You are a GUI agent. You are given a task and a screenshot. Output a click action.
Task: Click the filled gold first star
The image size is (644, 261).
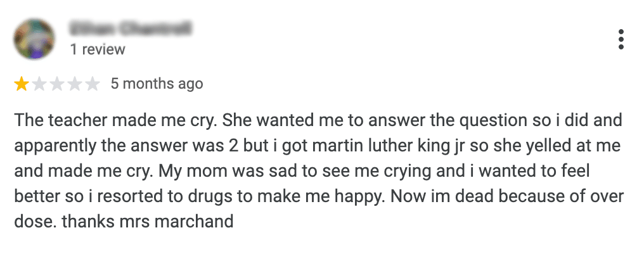[22, 84]
